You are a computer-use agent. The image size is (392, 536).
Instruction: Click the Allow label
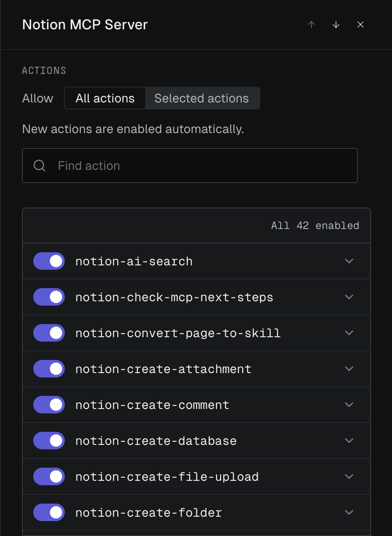(x=38, y=98)
